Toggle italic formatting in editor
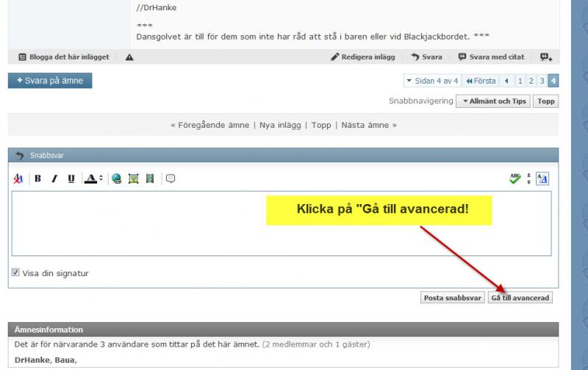 [x=54, y=178]
